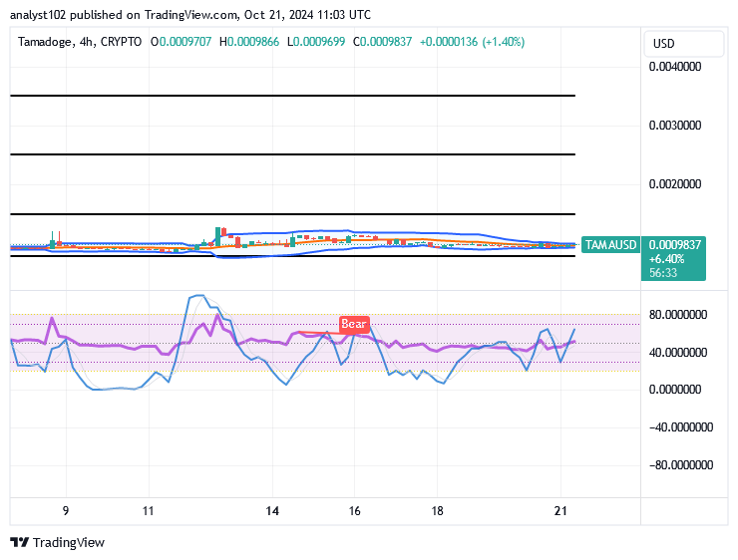Click the current price 0.0009837 box

coord(674,245)
